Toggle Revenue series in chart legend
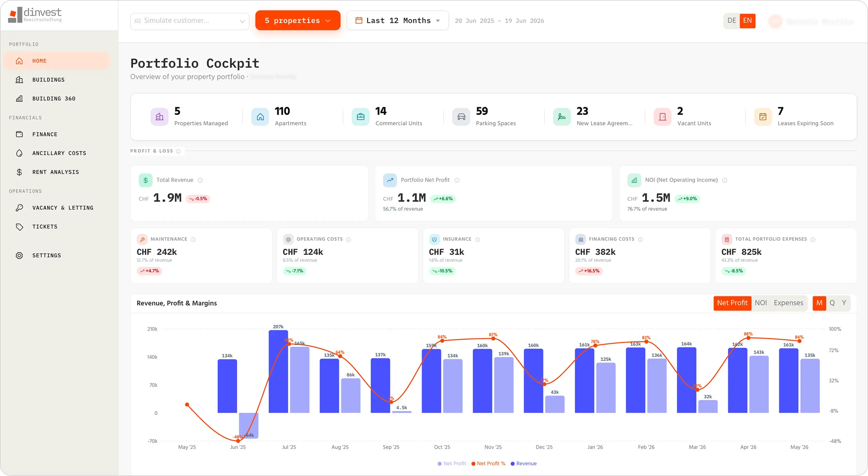Screen dimensions: 868x476 pyautogui.click(x=524, y=464)
